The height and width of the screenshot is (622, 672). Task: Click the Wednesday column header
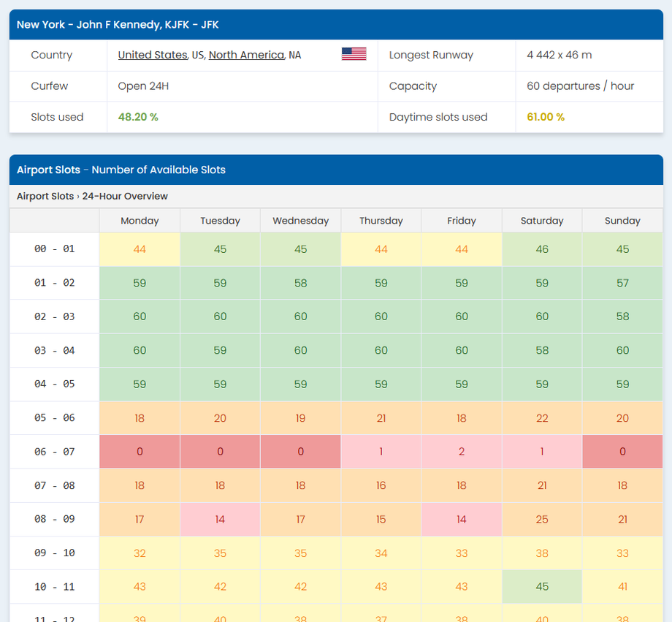click(x=300, y=221)
